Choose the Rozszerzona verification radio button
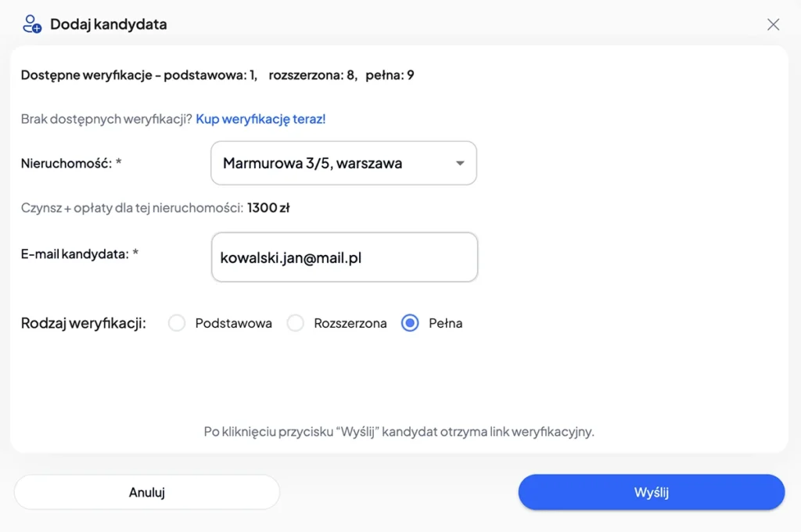 (296, 323)
